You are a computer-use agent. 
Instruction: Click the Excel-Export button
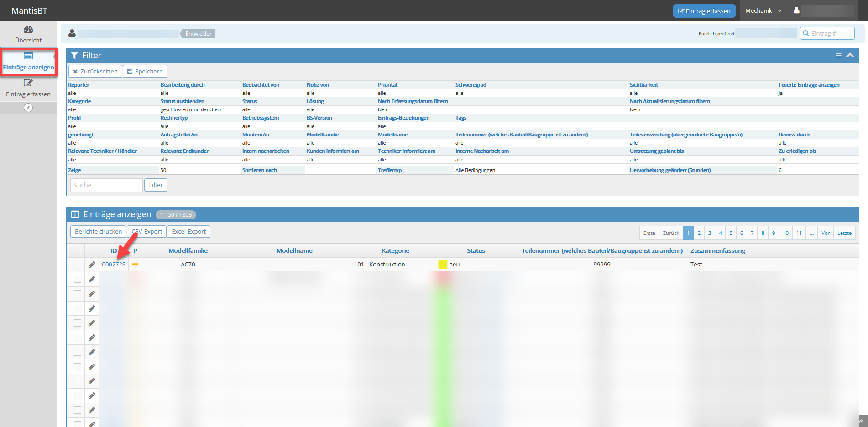[x=188, y=232]
